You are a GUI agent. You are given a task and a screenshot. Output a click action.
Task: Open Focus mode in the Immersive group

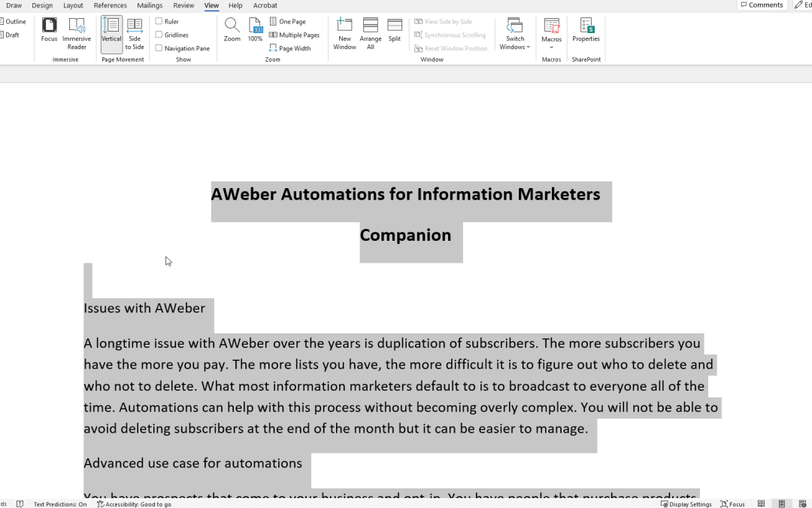[x=49, y=30]
